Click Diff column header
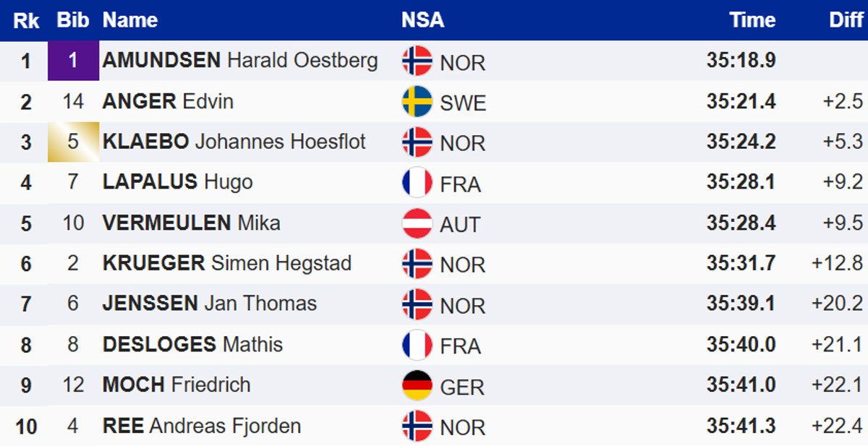This screenshot has height=446, width=868. 846,20
